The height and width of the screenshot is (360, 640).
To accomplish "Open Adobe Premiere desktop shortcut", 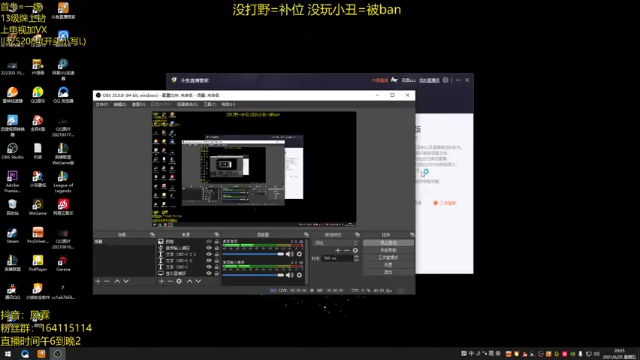I will click(12, 182).
